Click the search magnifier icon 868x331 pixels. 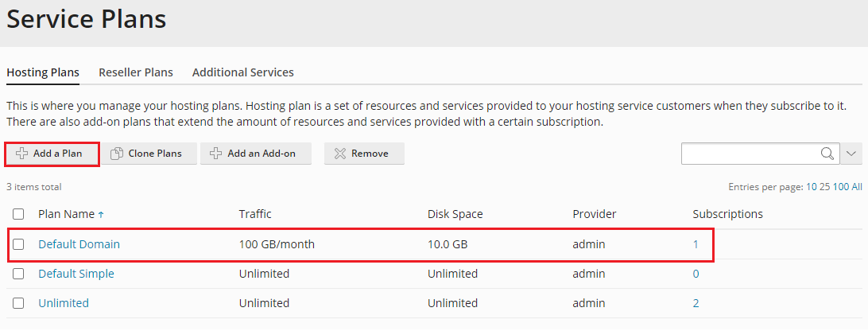[x=827, y=154]
